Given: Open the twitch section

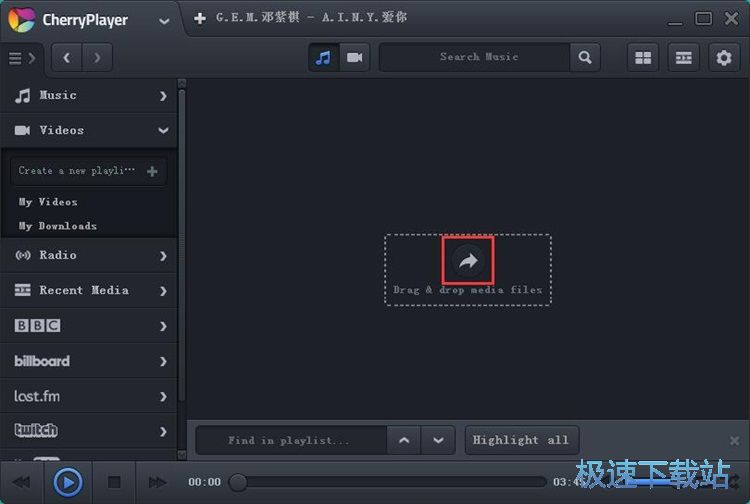Looking at the screenshot, I should (x=88, y=431).
